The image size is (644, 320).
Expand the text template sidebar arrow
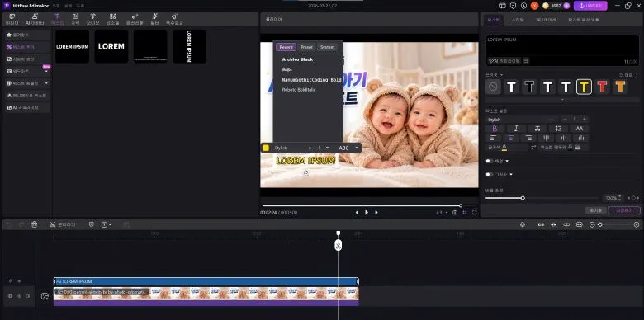click(46, 82)
